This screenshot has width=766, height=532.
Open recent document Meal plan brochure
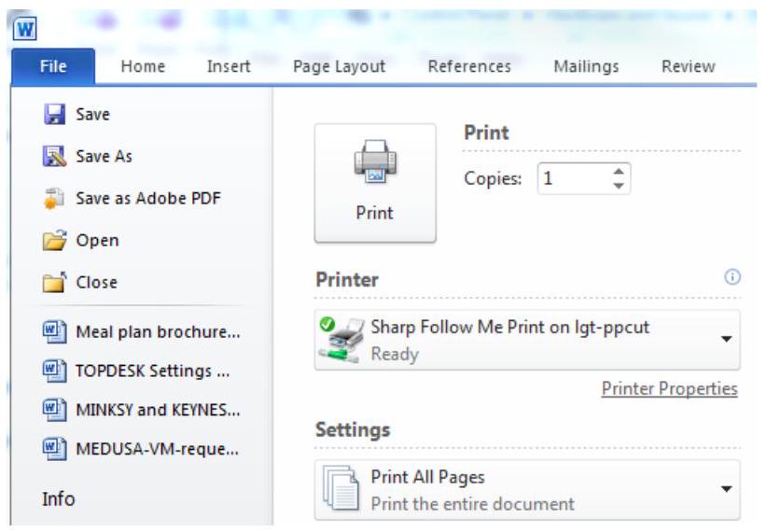pos(157,331)
